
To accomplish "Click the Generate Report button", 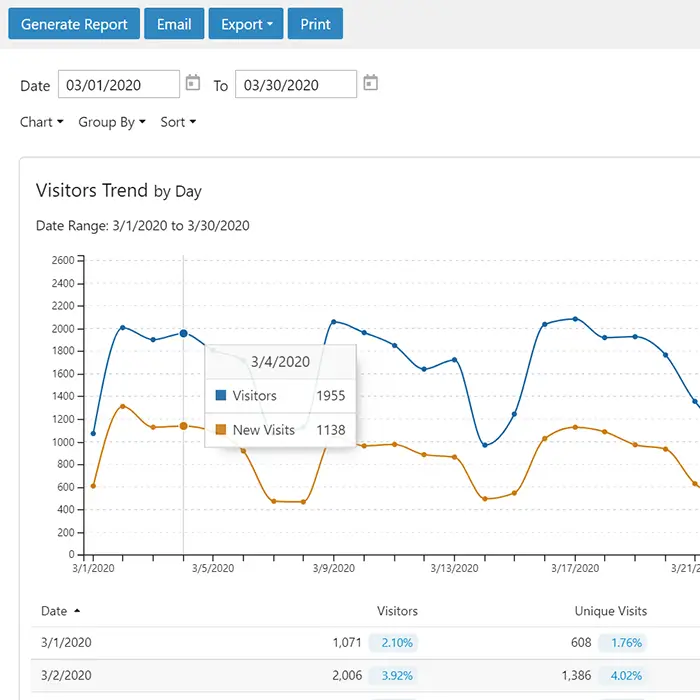I will coord(74,24).
